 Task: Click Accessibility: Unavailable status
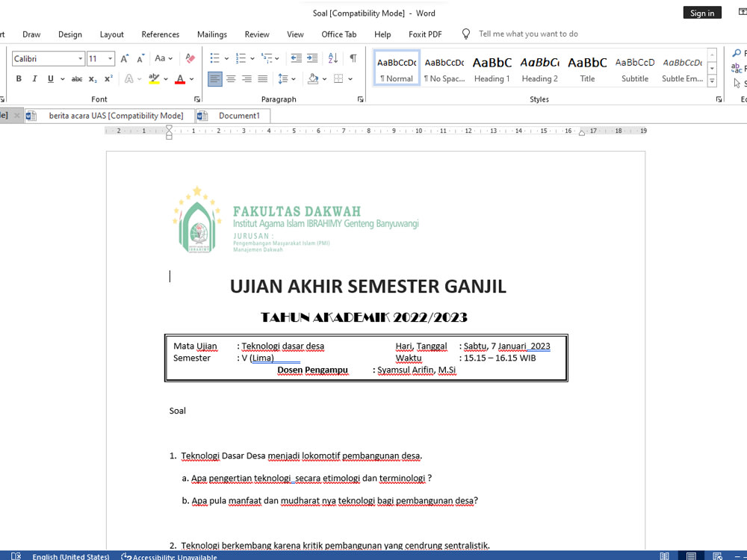(169, 556)
